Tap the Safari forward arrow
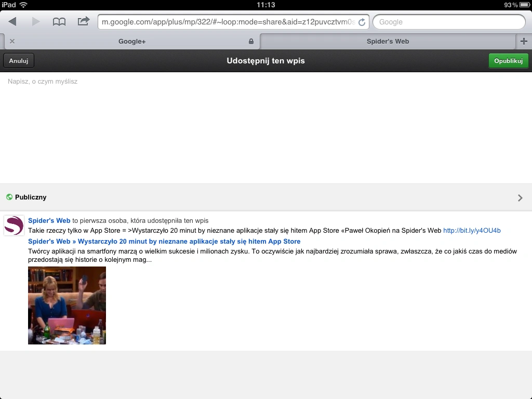The width and height of the screenshot is (532, 399). point(36,22)
